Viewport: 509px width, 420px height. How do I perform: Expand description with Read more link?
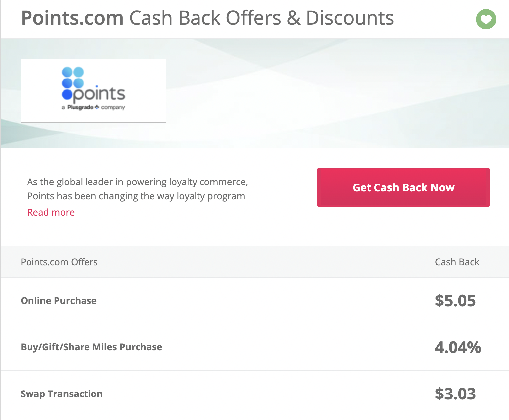[x=51, y=212]
